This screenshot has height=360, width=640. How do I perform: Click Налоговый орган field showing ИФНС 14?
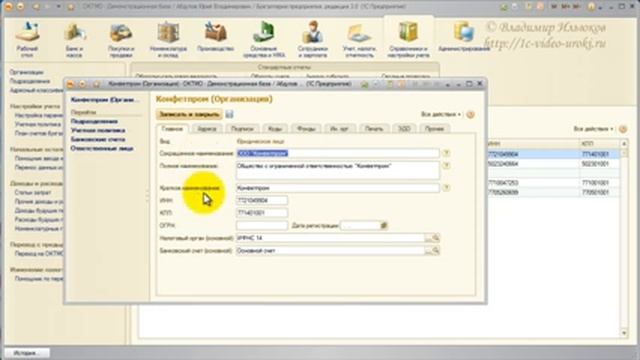pyautogui.click(x=330, y=238)
